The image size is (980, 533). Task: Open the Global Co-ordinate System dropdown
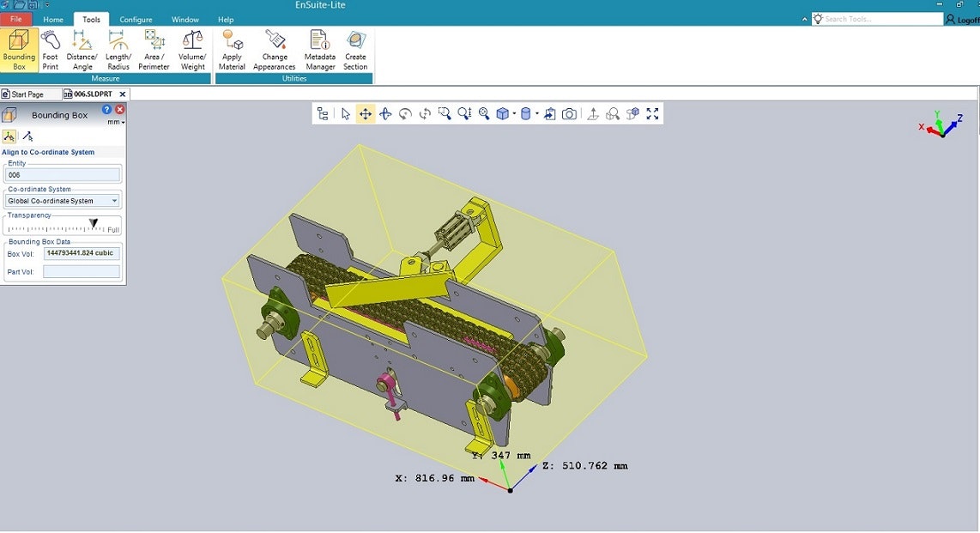tap(63, 201)
